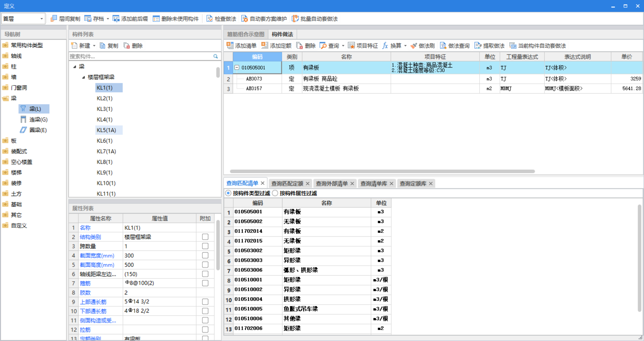Viewport: 644px width, 341px height.
Task: Select the 圈梁(E) item in navigation tree
Action: click(34, 130)
